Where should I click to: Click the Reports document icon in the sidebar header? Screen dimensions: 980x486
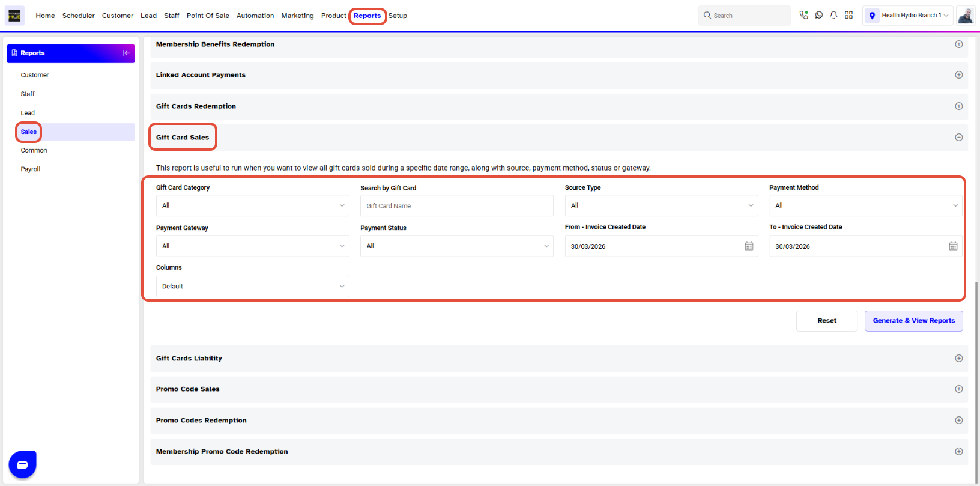click(x=14, y=53)
